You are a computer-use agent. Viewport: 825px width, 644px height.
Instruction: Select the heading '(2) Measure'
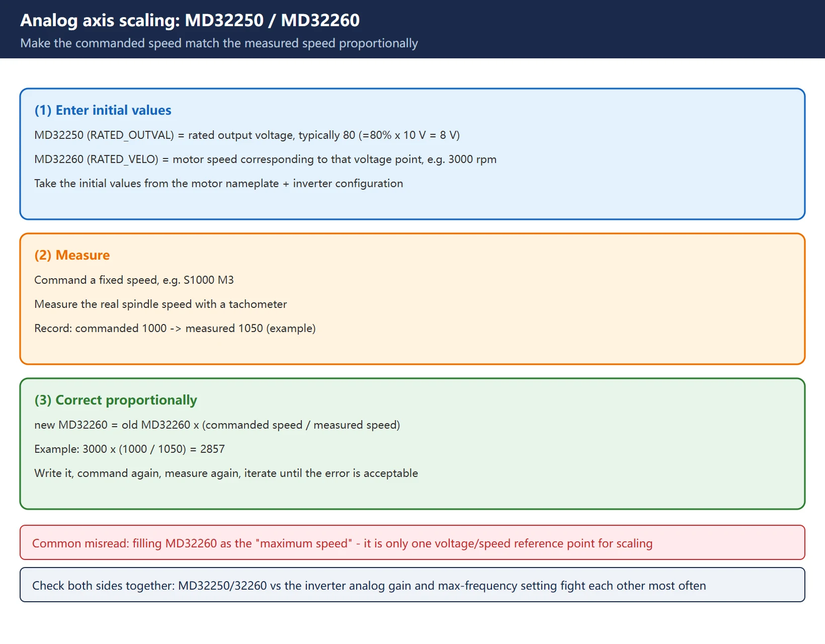pyautogui.click(x=72, y=255)
